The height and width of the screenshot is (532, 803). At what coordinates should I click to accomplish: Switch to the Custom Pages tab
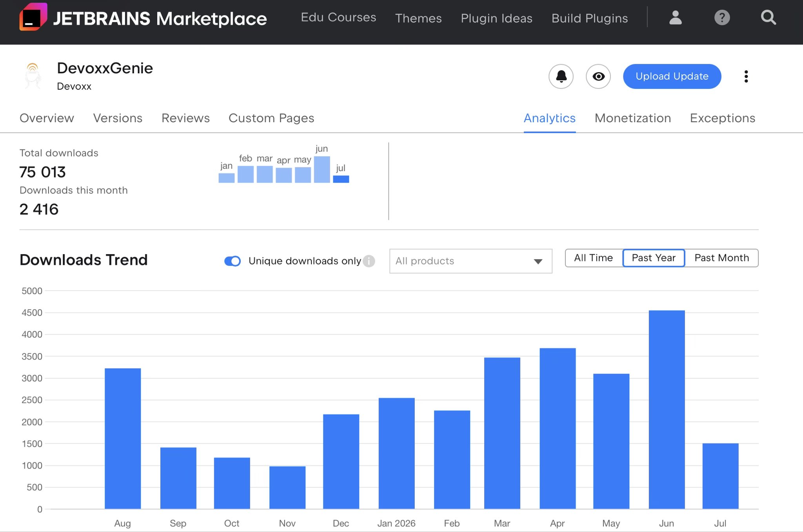tap(271, 118)
